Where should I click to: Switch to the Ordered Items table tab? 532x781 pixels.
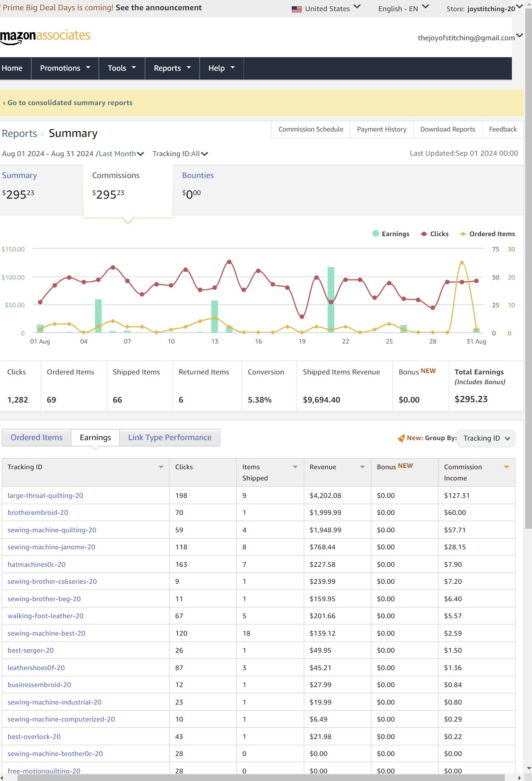coord(37,437)
